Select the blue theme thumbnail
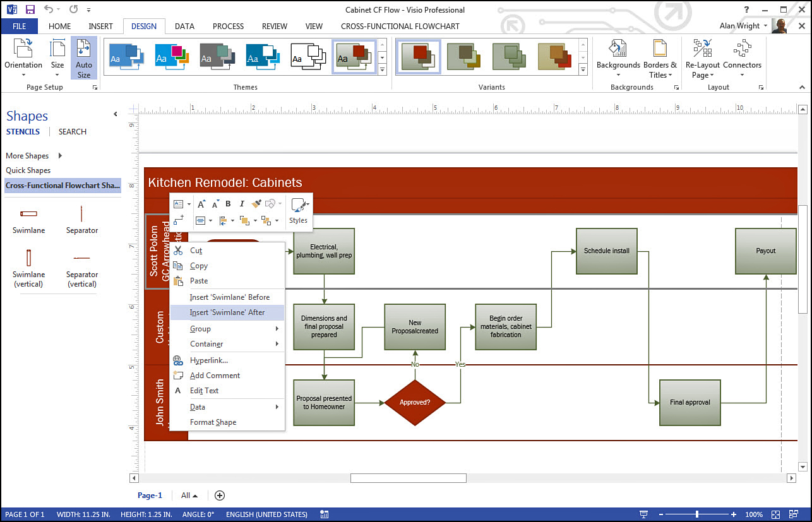Screen dimensions: 812x522 (127, 56)
